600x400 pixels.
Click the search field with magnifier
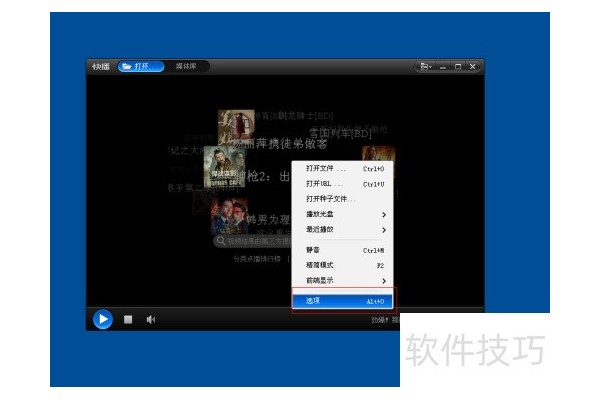click(x=253, y=241)
